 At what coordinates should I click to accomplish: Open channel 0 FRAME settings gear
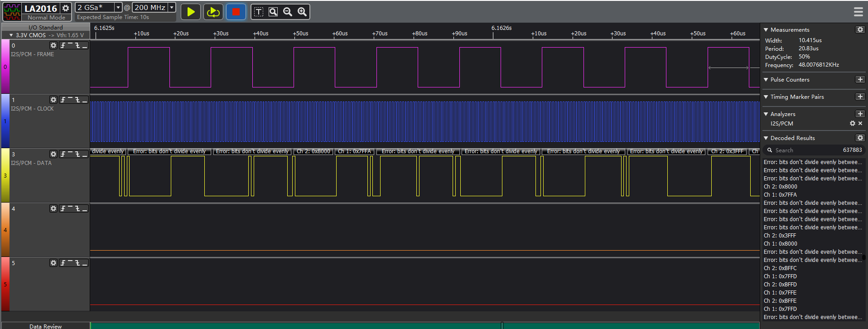[x=53, y=45]
